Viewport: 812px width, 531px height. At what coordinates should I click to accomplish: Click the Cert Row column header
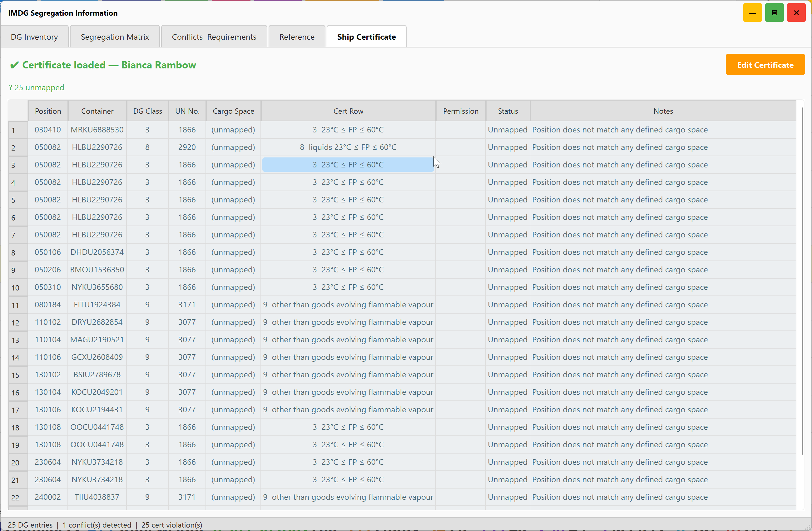click(x=348, y=111)
